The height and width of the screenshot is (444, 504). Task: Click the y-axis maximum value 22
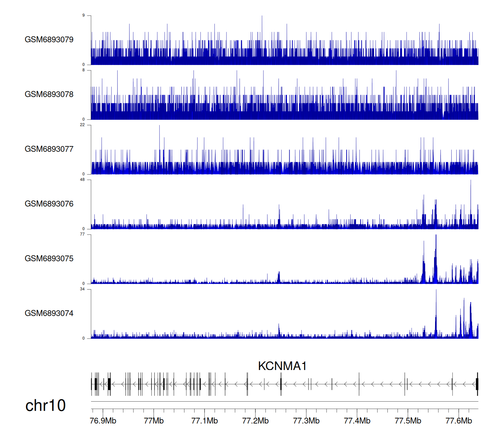tap(82, 125)
